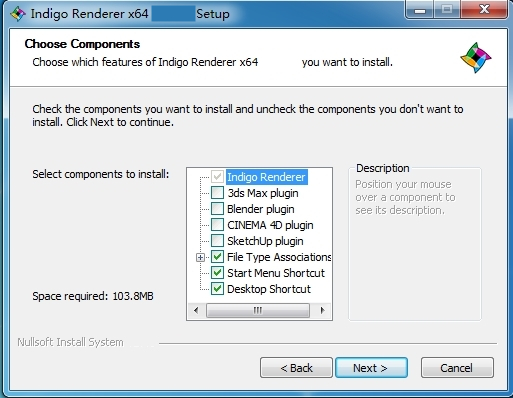Go to the next setup step
Image resolution: width=513 pixels, height=398 pixels.
pos(371,368)
